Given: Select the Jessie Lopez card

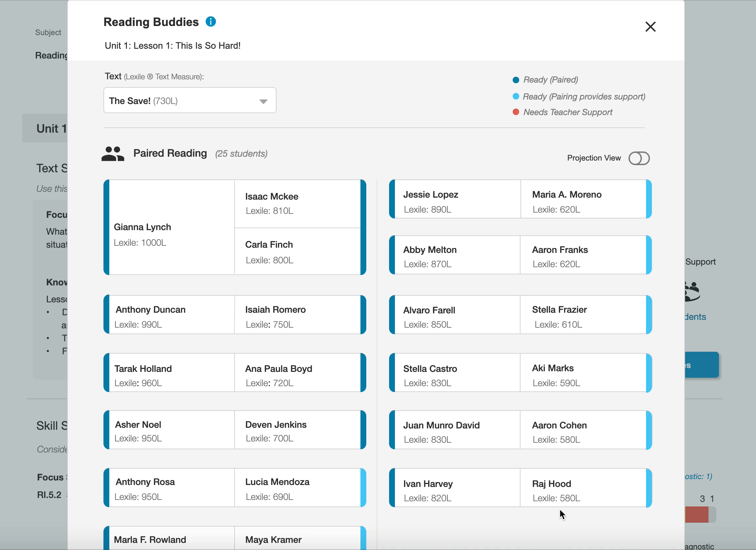Looking at the screenshot, I should [457, 202].
